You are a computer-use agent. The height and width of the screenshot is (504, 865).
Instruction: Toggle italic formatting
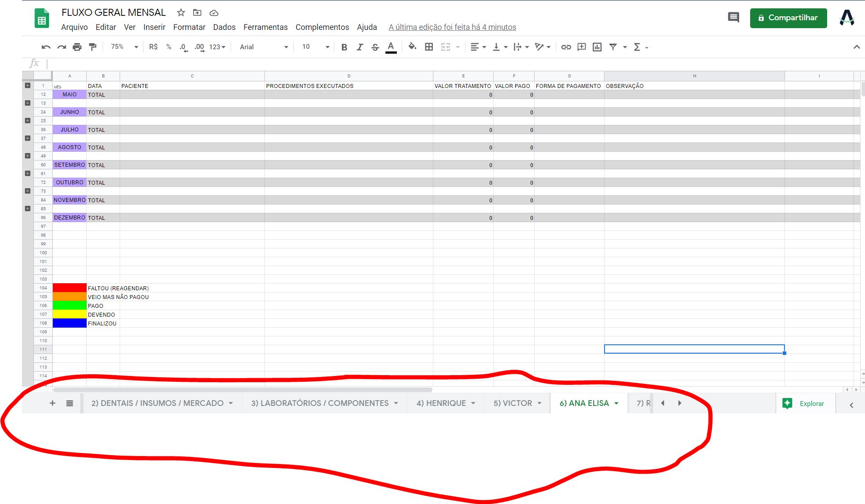(359, 47)
